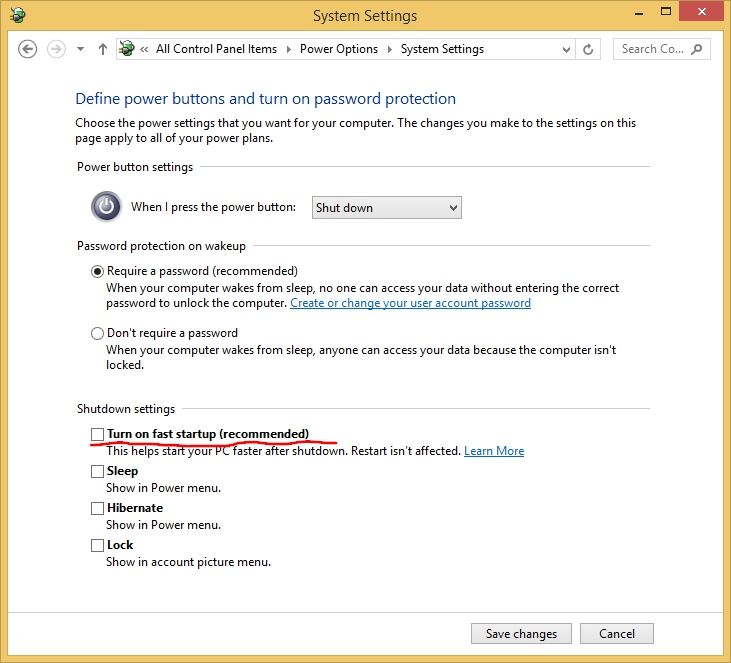The image size is (731, 663).
Task: Expand arrow after Power Options breadcrumb
Action: (x=390, y=49)
